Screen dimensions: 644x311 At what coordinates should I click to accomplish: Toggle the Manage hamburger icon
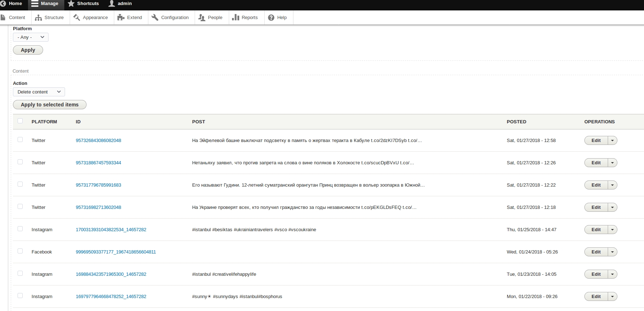point(35,4)
